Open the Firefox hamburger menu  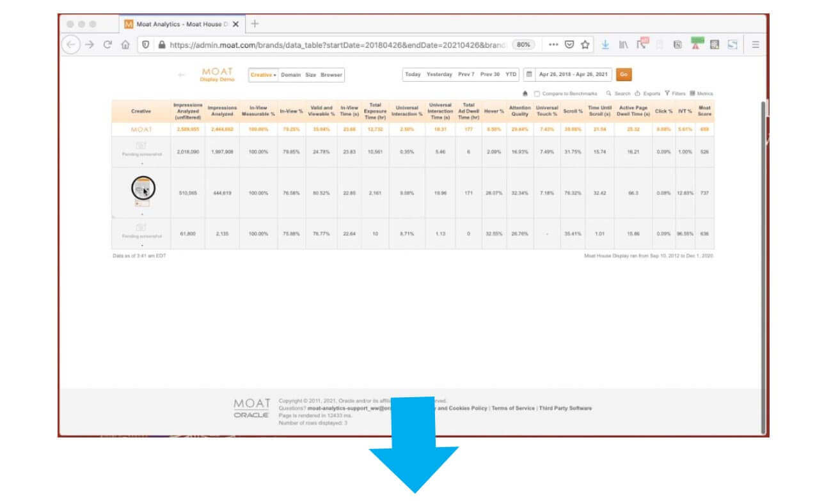(756, 45)
